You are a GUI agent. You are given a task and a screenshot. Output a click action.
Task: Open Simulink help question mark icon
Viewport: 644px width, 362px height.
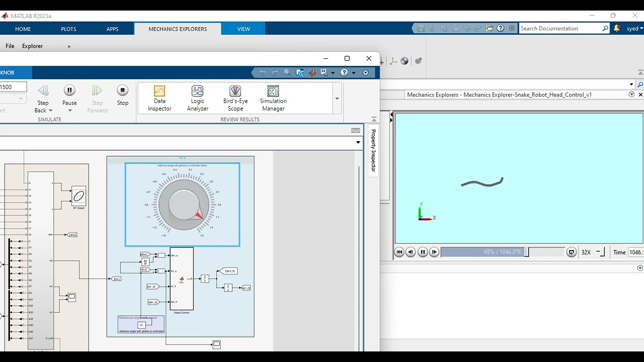pyautogui.click(x=344, y=72)
